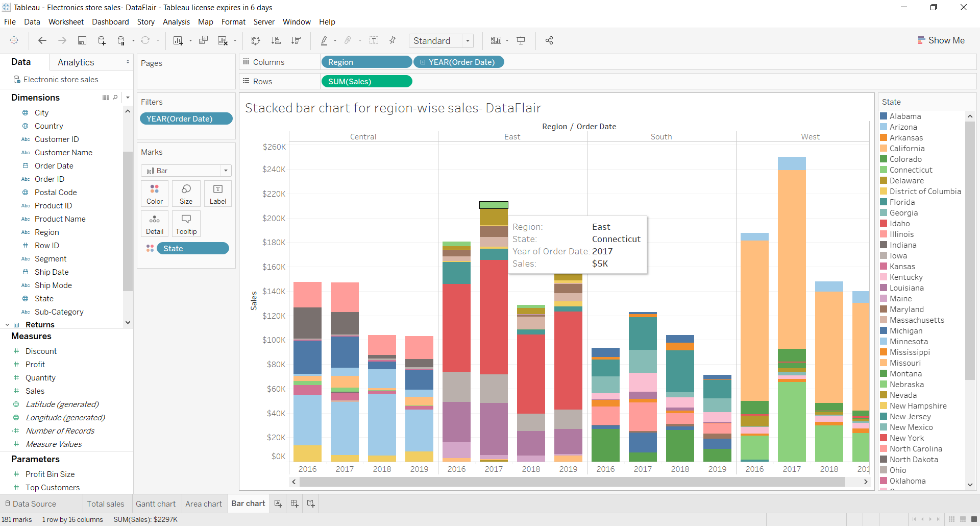Sort descending using the toolbar icon
This screenshot has height=526, width=980.
296,40
